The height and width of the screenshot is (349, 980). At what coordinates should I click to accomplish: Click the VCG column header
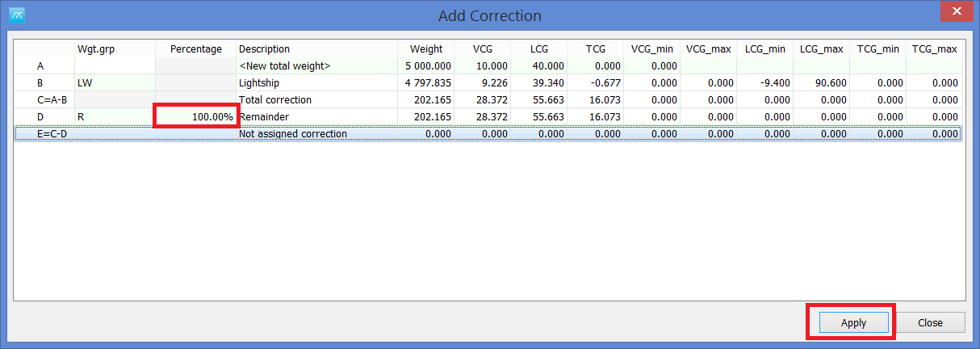click(482, 49)
